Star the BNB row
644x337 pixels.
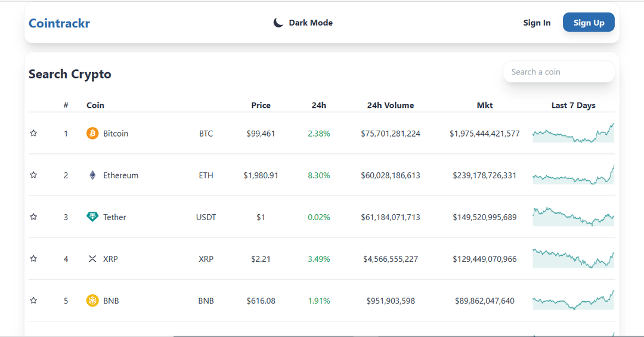pyautogui.click(x=33, y=301)
